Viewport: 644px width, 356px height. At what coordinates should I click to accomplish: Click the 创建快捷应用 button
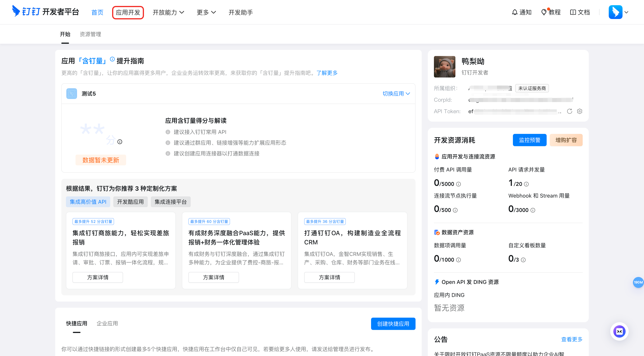pos(393,324)
